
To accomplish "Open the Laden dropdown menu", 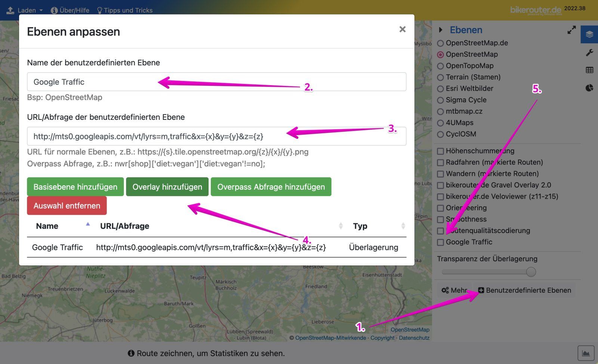I will click(25, 10).
